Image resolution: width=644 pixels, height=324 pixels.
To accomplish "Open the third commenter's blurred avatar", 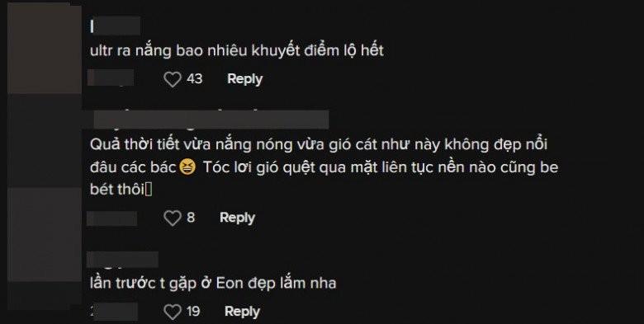I will pos(45,235).
